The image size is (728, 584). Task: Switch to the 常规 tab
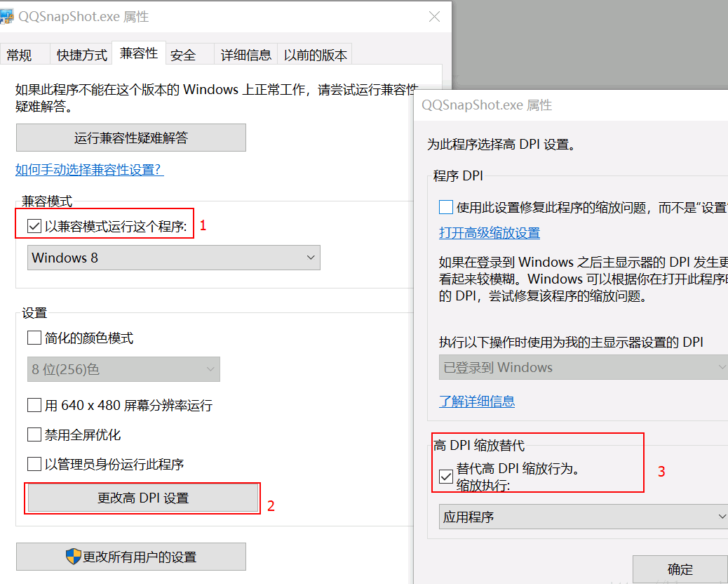20,55
